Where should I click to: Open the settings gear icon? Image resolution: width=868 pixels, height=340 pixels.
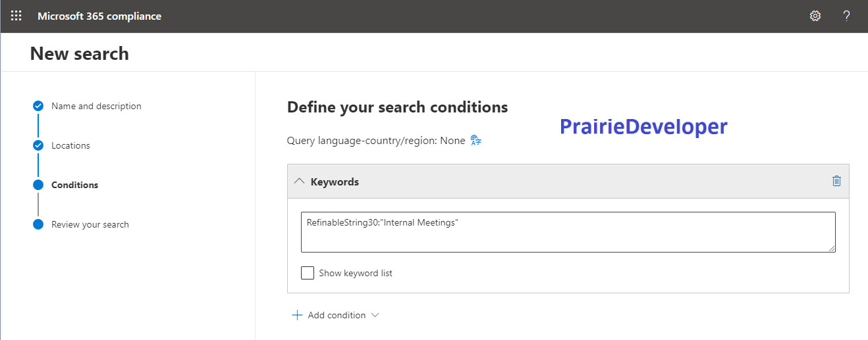click(x=815, y=16)
